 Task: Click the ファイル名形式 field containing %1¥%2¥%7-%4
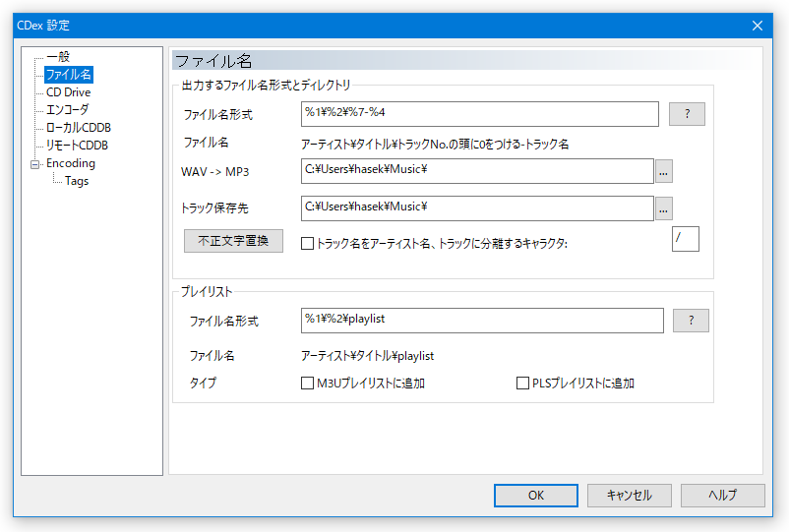pyautogui.click(x=479, y=114)
